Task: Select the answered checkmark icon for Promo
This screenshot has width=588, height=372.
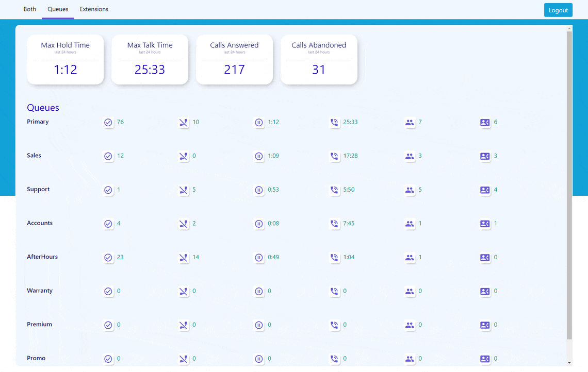Action: coord(108,359)
